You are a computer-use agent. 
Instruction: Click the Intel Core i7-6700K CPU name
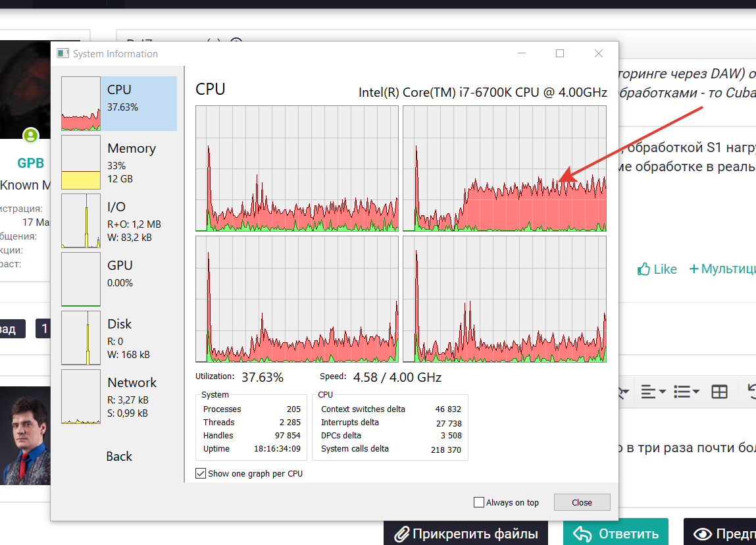click(483, 92)
